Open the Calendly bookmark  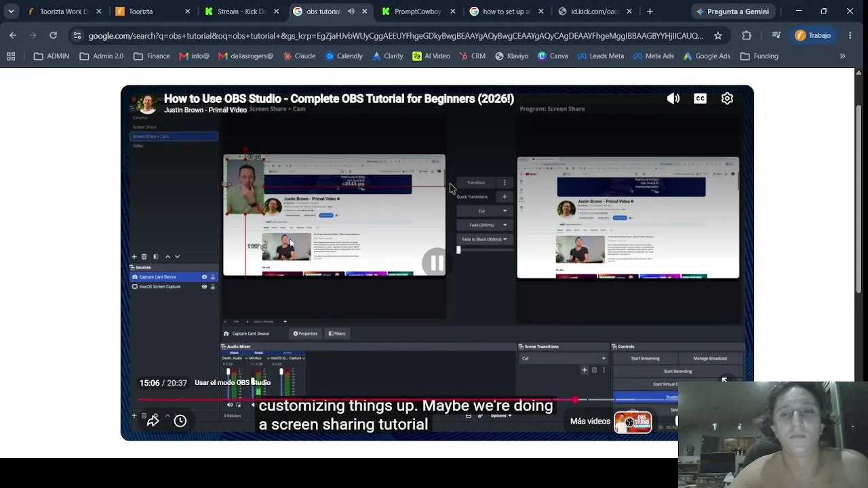click(x=344, y=56)
